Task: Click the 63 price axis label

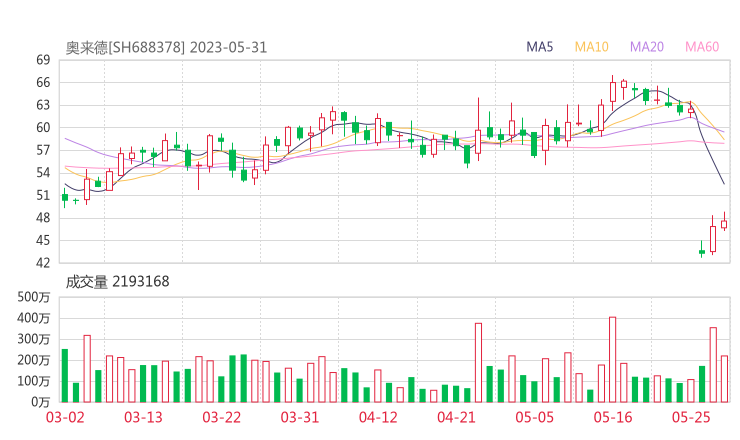Action: pyautogui.click(x=43, y=105)
